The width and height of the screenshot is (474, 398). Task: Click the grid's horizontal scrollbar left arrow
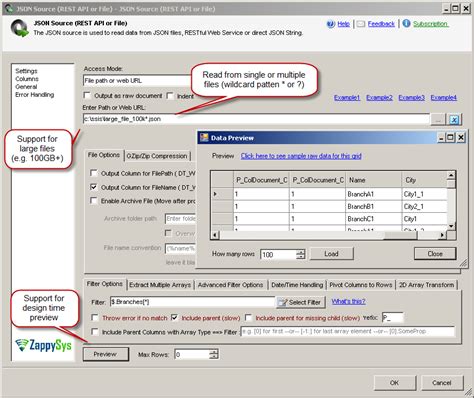pos(215,235)
